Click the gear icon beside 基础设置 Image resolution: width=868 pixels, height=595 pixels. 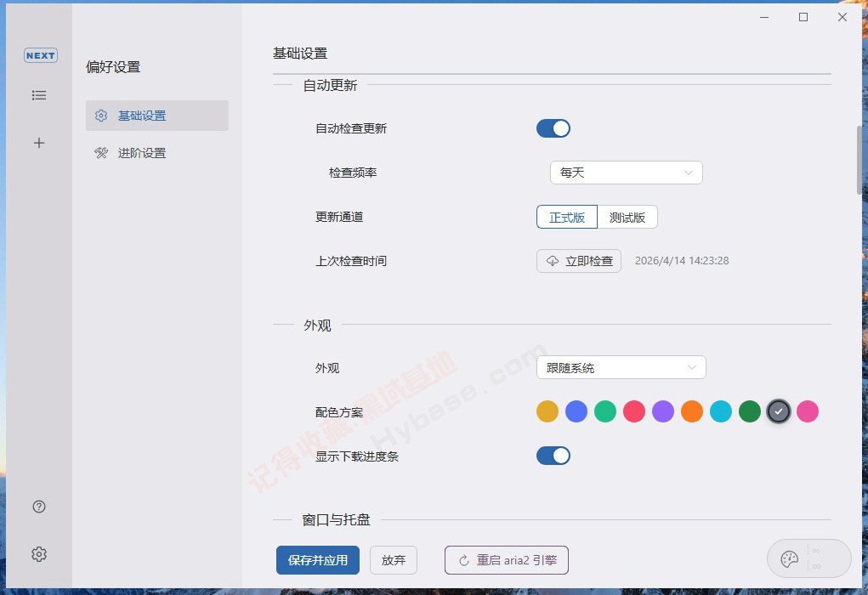(100, 115)
